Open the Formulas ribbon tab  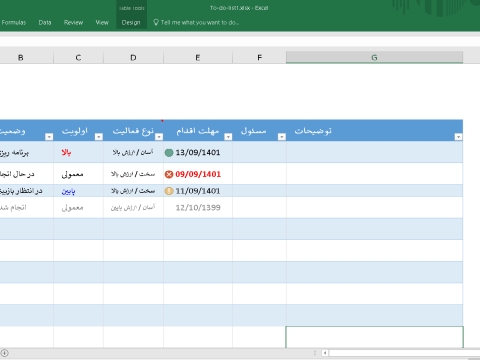coord(13,22)
